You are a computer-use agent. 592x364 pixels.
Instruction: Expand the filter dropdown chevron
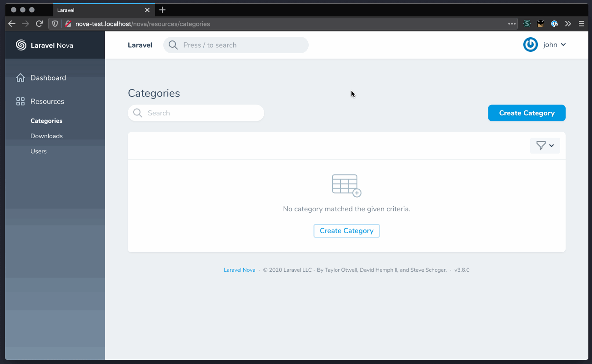[x=551, y=145]
